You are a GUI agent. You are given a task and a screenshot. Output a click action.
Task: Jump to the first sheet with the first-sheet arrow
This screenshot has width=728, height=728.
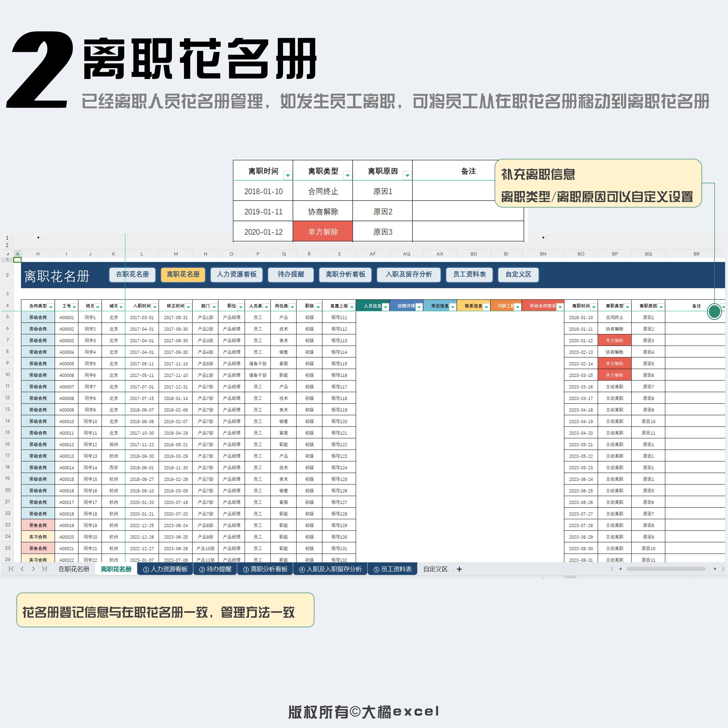[11, 569]
